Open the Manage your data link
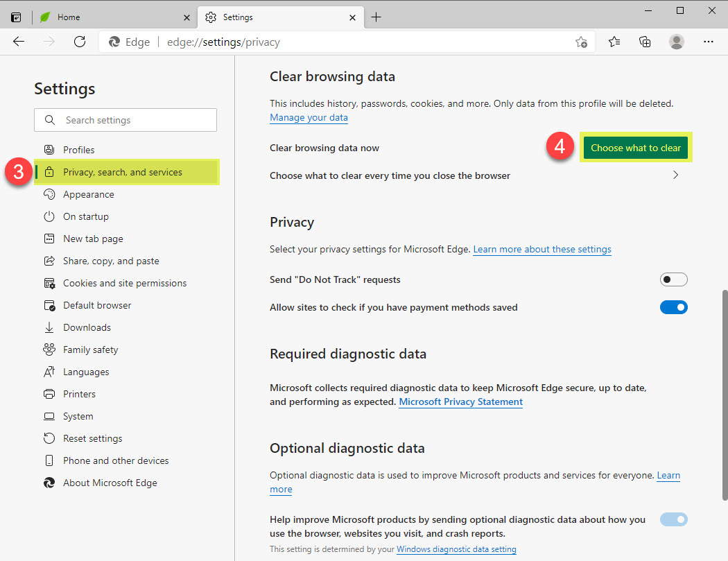The image size is (728, 561). pos(309,117)
